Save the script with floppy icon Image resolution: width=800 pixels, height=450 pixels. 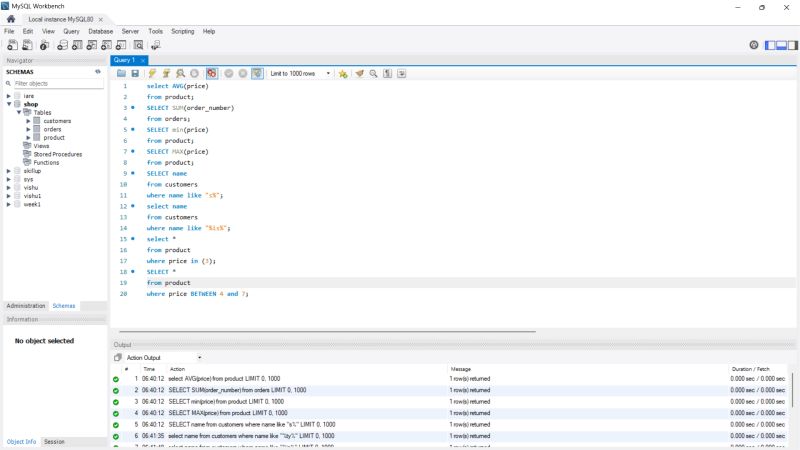[135, 73]
